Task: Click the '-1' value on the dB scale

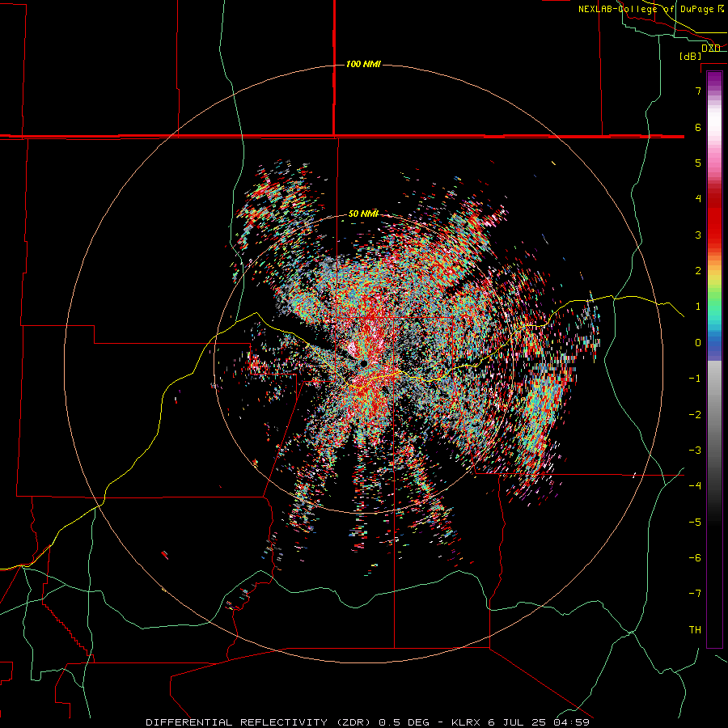Action: 695,379
